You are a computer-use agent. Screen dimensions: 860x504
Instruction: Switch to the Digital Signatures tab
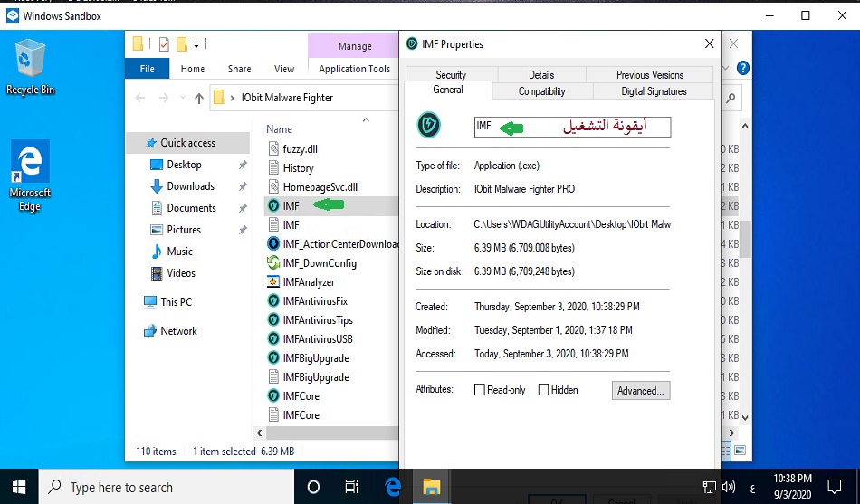(x=654, y=91)
